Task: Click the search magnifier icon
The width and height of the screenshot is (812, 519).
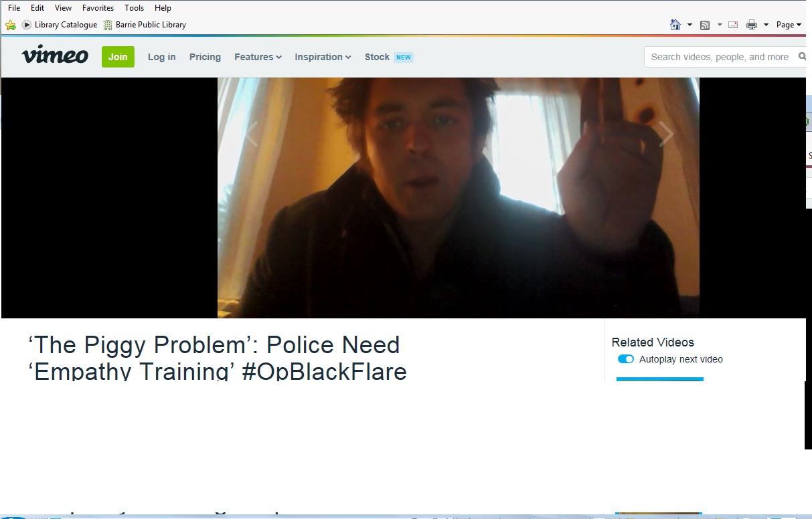Action: coord(802,57)
